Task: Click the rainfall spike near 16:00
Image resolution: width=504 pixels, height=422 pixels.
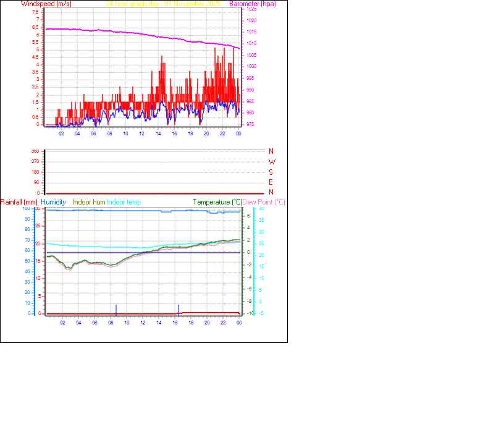Action: (x=180, y=309)
